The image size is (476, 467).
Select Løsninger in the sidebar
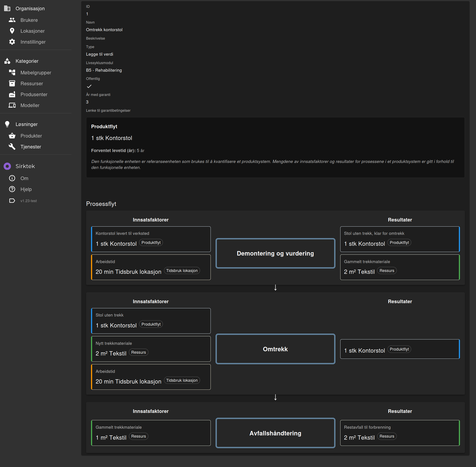pos(26,124)
